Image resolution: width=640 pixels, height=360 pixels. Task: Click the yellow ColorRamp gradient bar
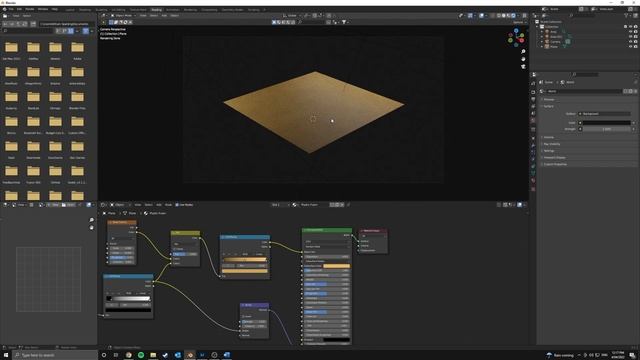(244, 259)
